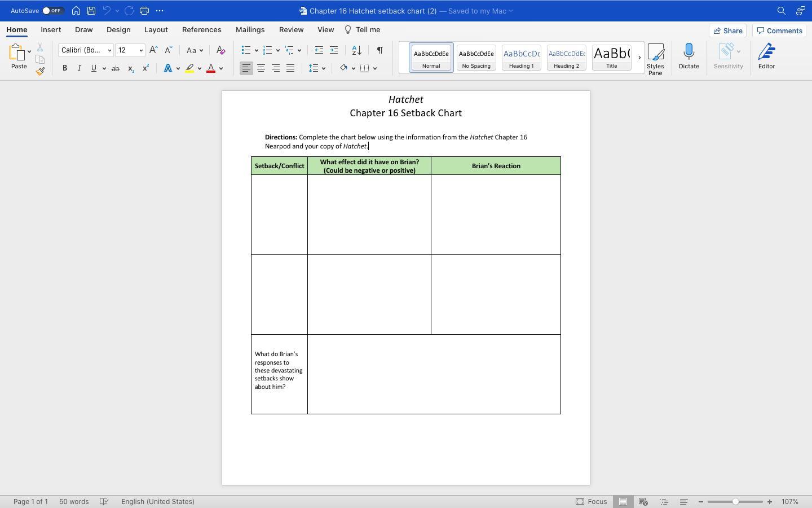Justify the paragraph text
The height and width of the screenshot is (508, 812).
point(290,68)
